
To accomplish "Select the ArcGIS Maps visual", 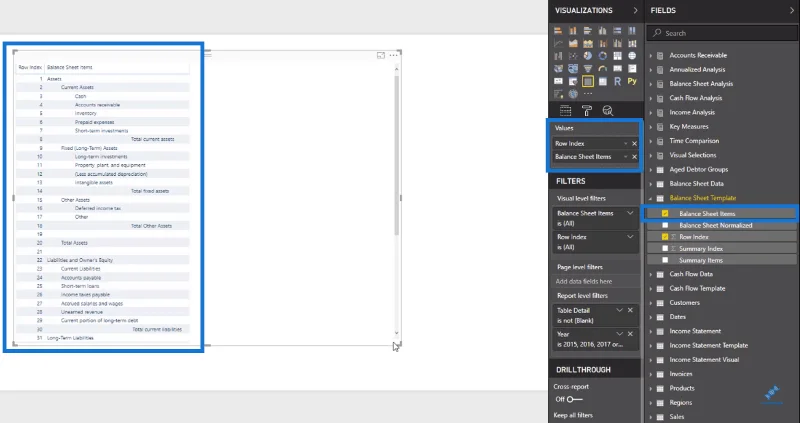I will (x=573, y=94).
